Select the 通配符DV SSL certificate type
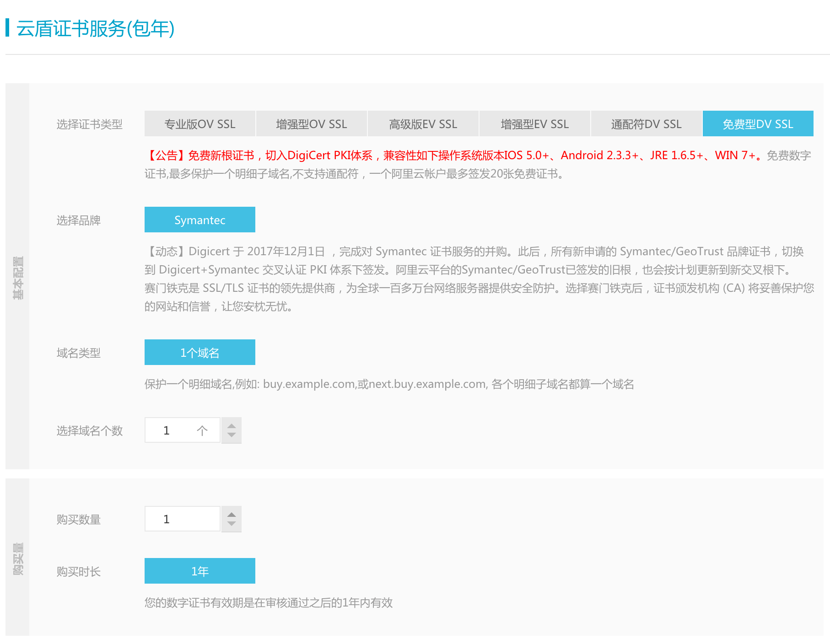 (647, 123)
